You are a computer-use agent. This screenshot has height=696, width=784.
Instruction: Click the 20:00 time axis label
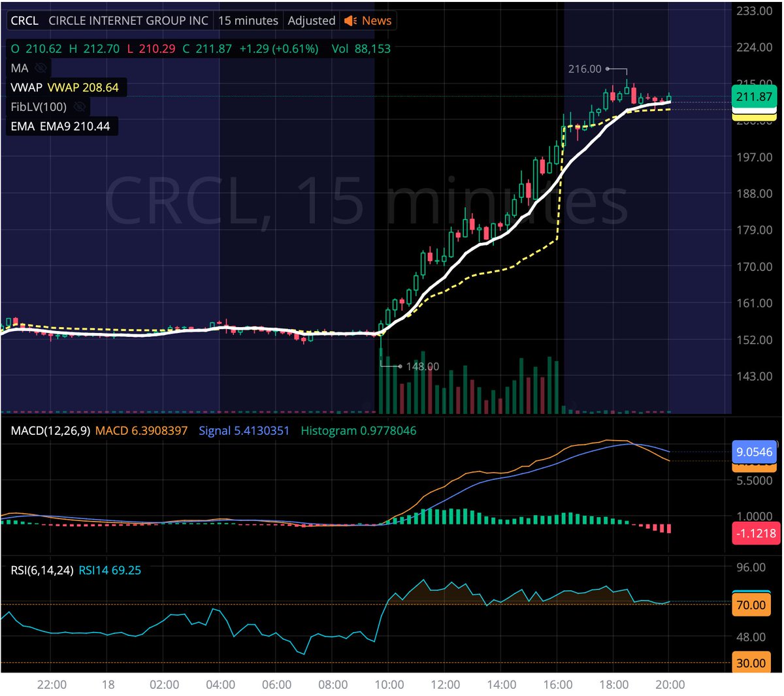pos(670,685)
